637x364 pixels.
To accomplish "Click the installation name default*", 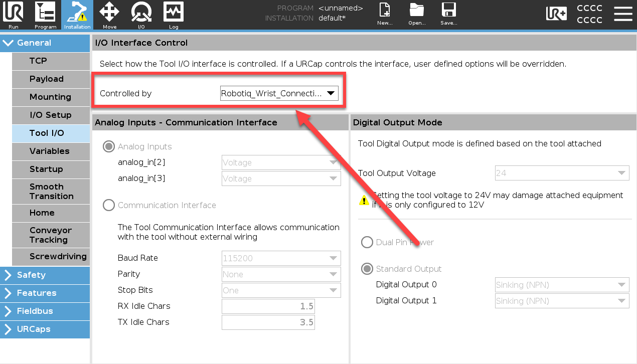I will pyautogui.click(x=332, y=18).
